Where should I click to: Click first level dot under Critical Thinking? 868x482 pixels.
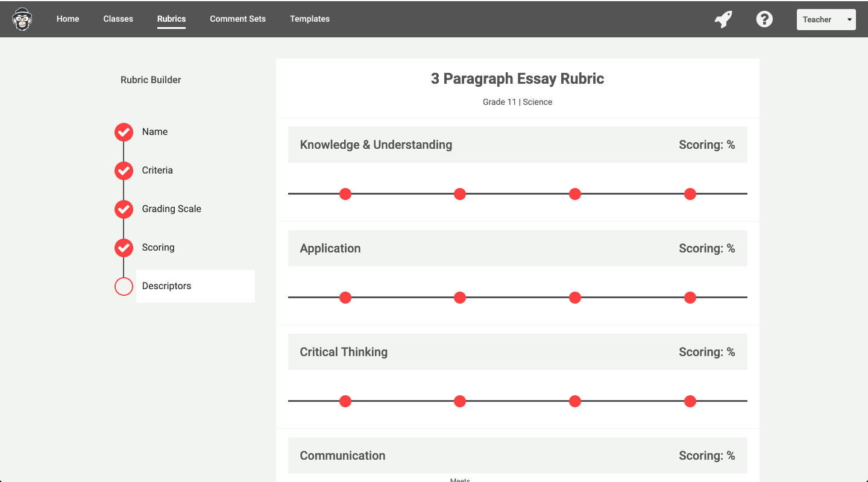click(345, 401)
